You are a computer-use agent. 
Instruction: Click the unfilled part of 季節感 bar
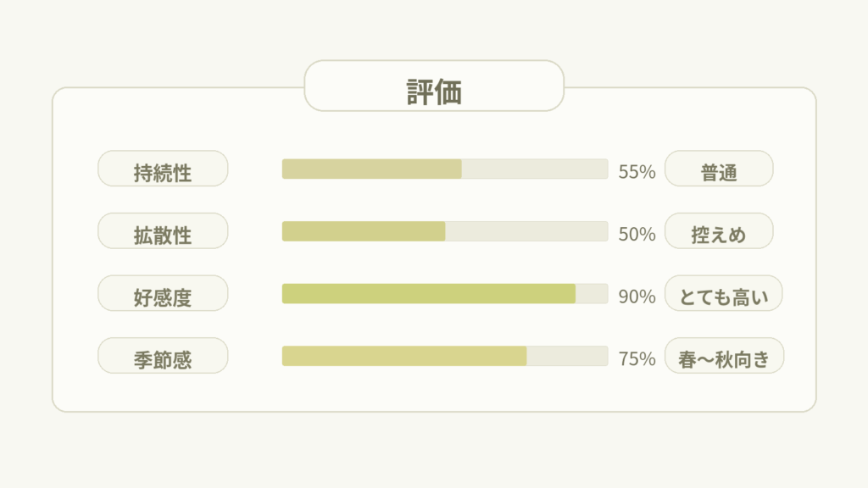coord(567,356)
